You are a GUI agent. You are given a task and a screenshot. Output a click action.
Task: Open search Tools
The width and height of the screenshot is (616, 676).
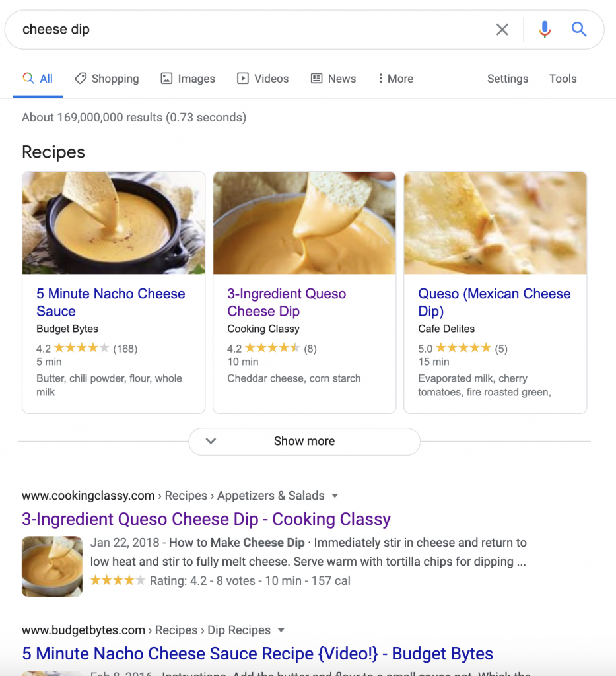click(x=563, y=79)
